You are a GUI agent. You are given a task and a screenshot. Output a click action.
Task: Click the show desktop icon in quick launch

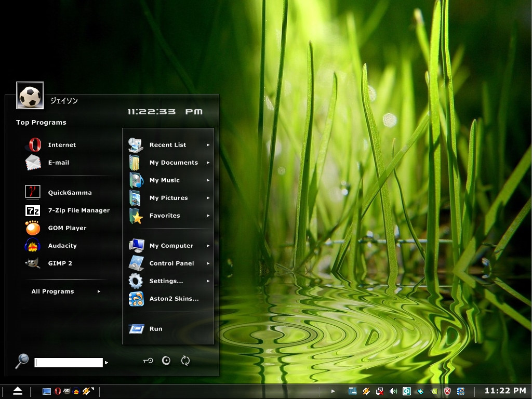point(47,391)
